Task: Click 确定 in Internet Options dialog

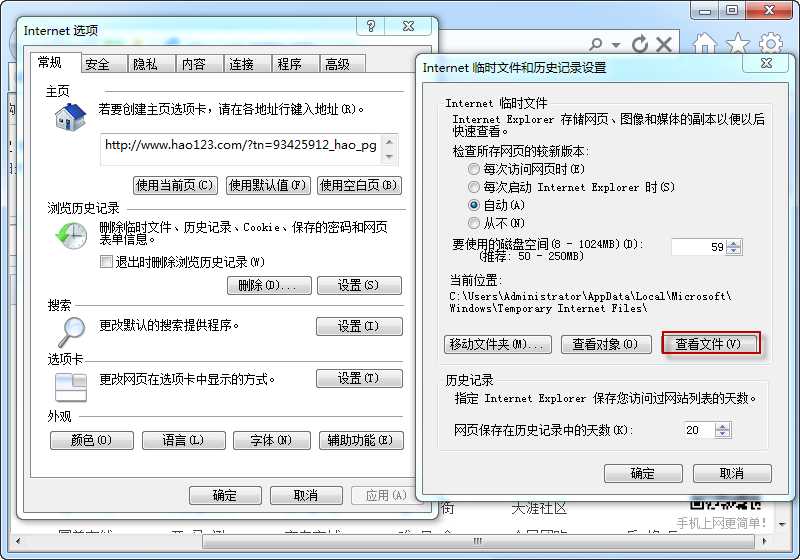Action: 225,495
